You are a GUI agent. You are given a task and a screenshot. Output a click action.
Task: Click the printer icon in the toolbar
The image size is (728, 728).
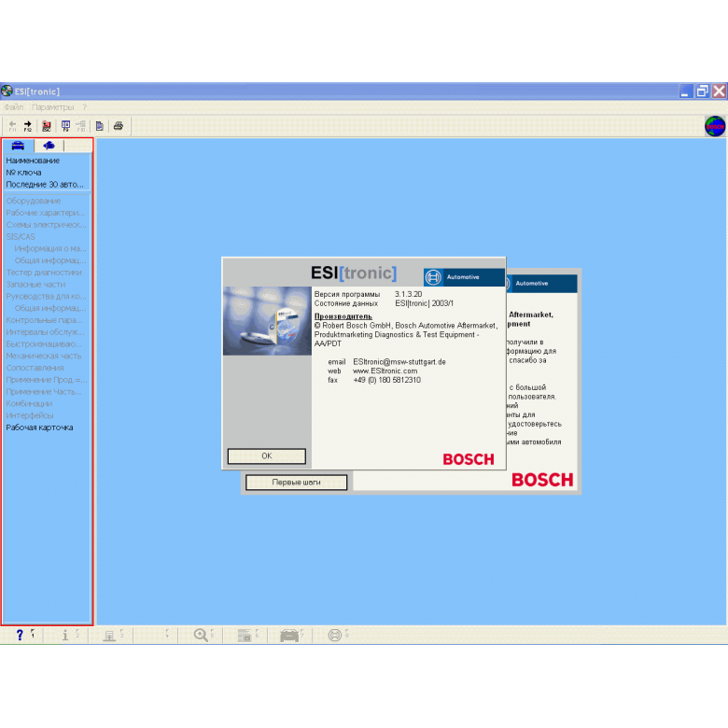[x=119, y=126]
